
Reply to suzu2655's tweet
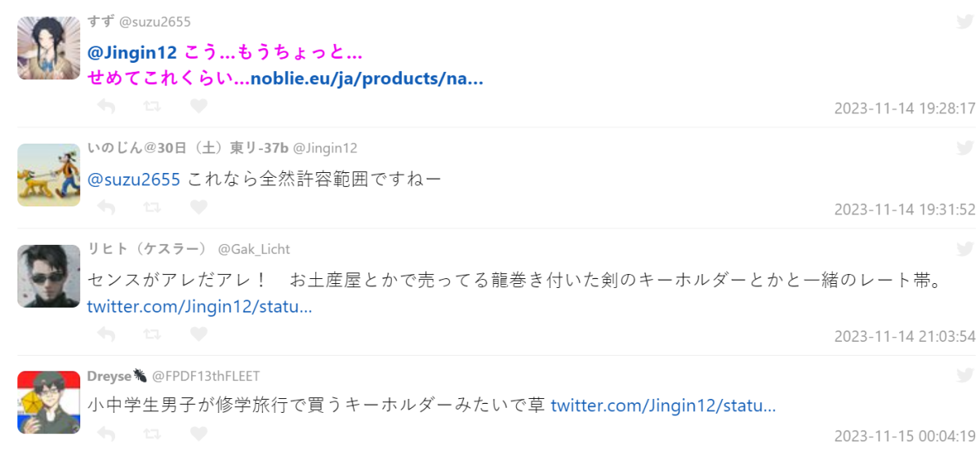[x=105, y=106]
